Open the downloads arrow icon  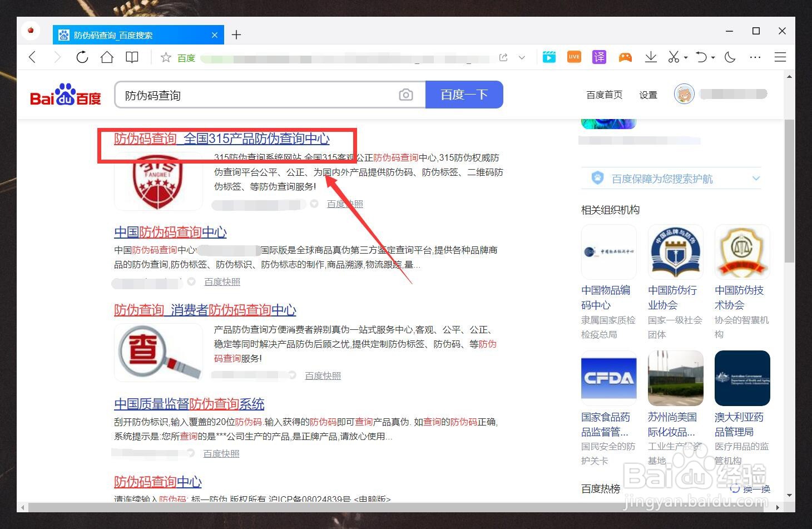point(651,57)
